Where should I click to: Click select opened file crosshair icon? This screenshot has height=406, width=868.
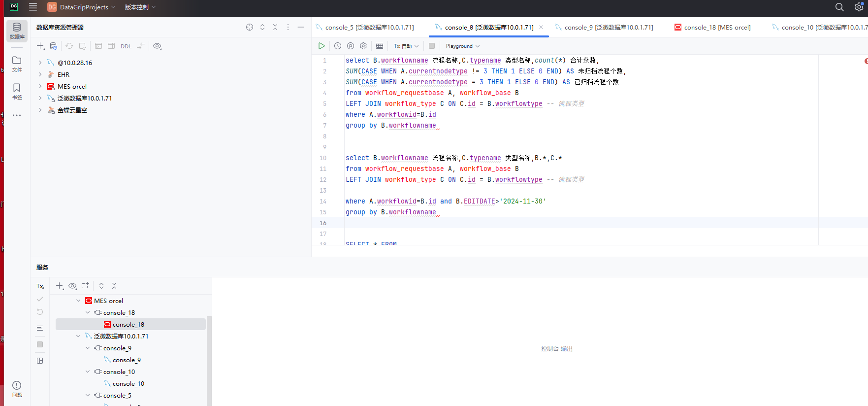(250, 27)
